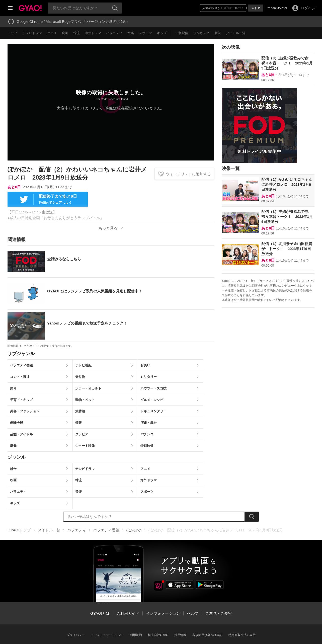Click the Twitter bird share icon
322x644 pixels.
click(24, 199)
